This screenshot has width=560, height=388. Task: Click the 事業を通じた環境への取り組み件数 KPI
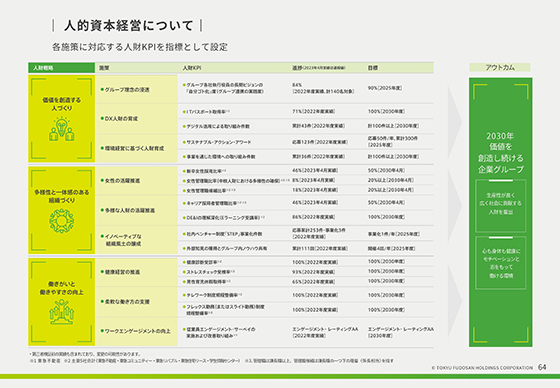219,156
